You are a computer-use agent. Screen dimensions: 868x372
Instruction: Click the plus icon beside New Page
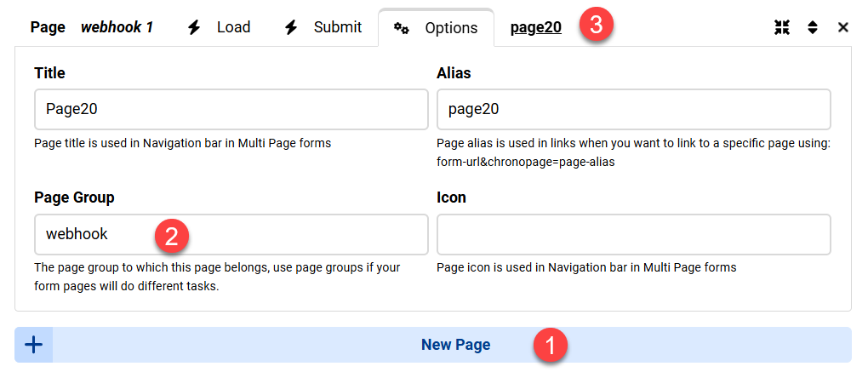click(x=34, y=345)
